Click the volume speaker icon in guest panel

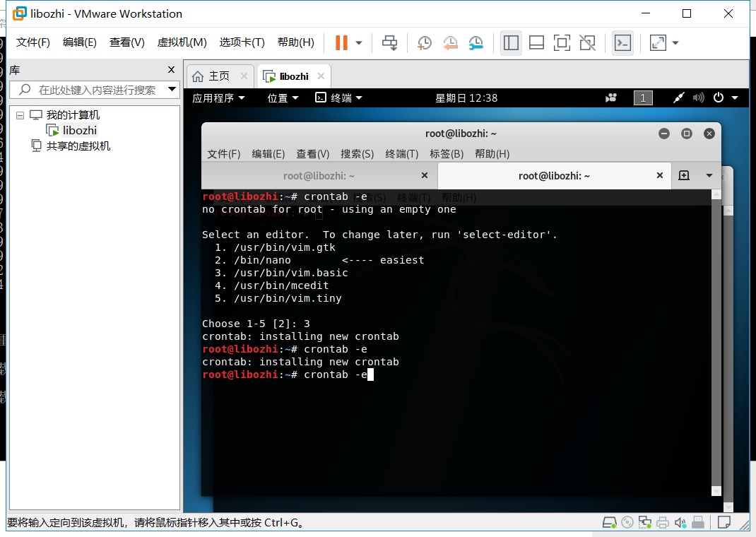(x=698, y=98)
